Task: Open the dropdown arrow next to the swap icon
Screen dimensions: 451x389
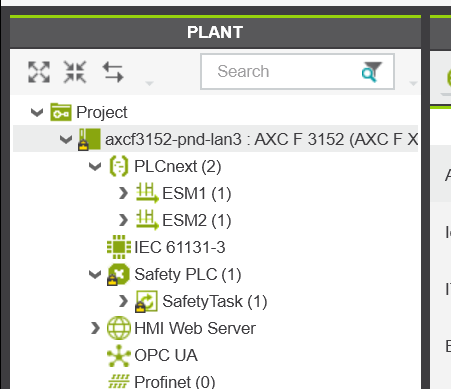Action: point(149,83)
